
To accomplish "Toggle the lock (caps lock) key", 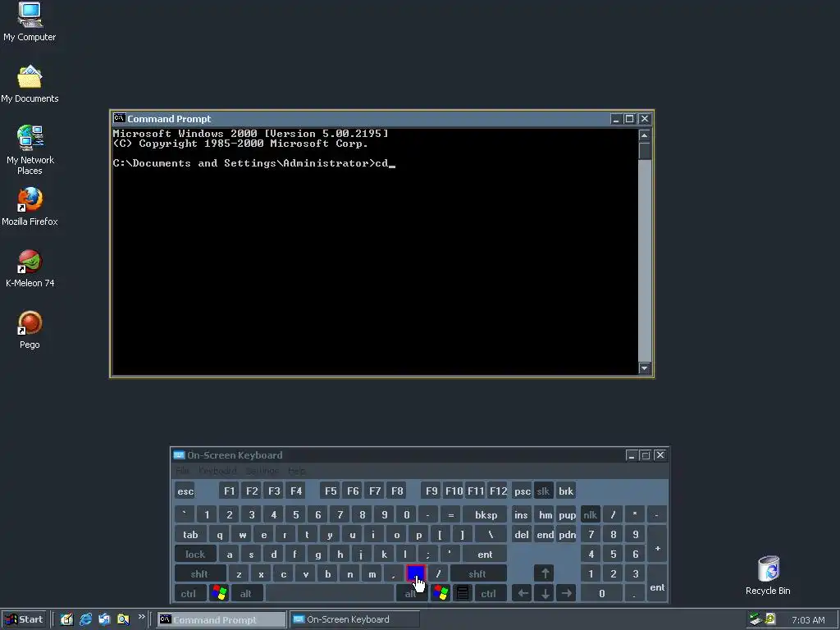I will [195, 554].
